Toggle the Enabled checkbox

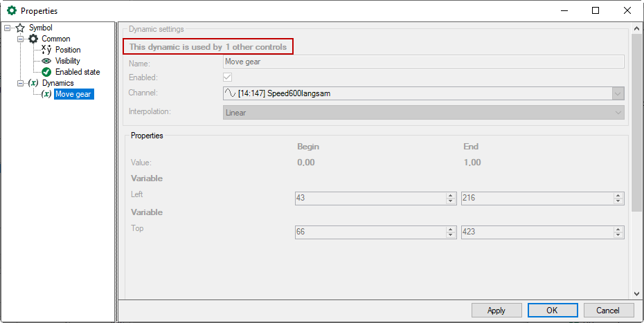click(x=227, y=77)
